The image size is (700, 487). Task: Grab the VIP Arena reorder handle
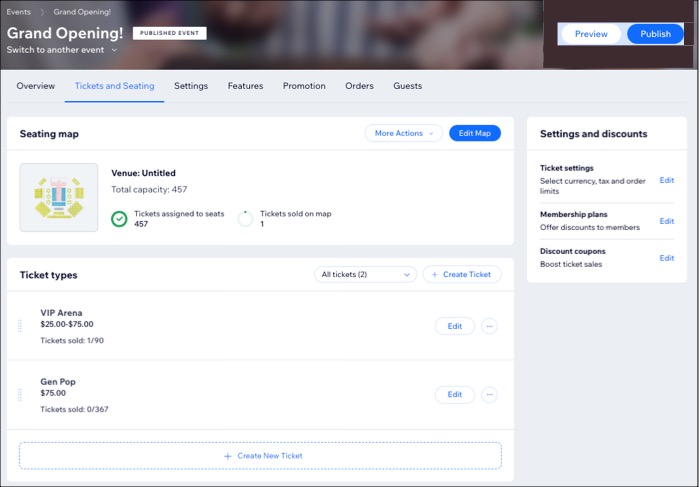(x=20, y=326)
